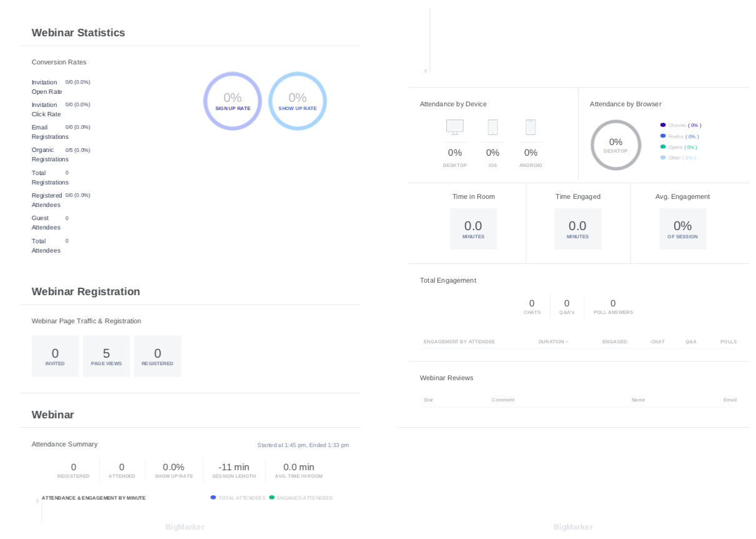Click the Attended count in Attendance Summary
756x539 pixels.
click(x=122, y=467)
